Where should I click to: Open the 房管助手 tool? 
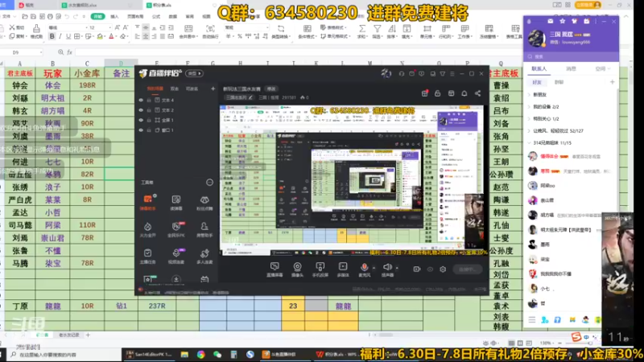click(x=204, y=229)
